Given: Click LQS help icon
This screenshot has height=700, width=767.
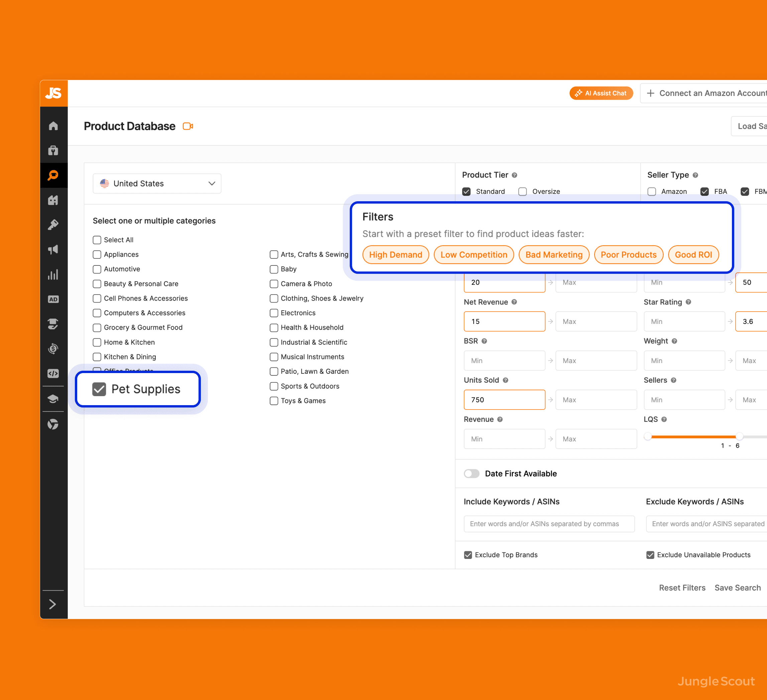Looking at the screenshot, I should pyautogui.click(x=664, y=420).
